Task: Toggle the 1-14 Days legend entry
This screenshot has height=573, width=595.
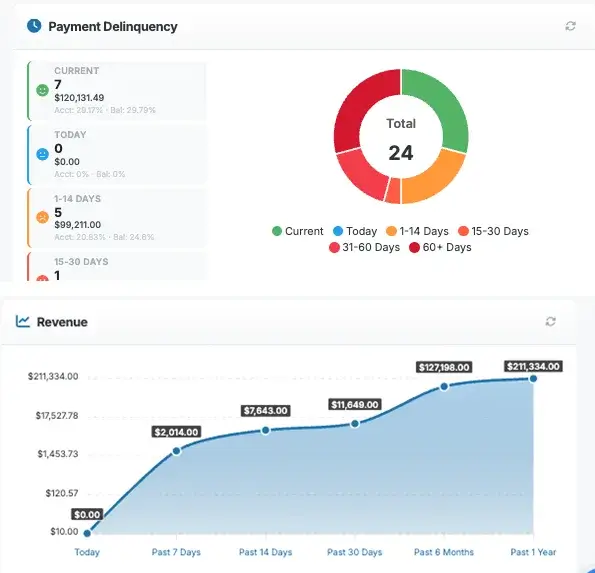Action: point(417,231)
